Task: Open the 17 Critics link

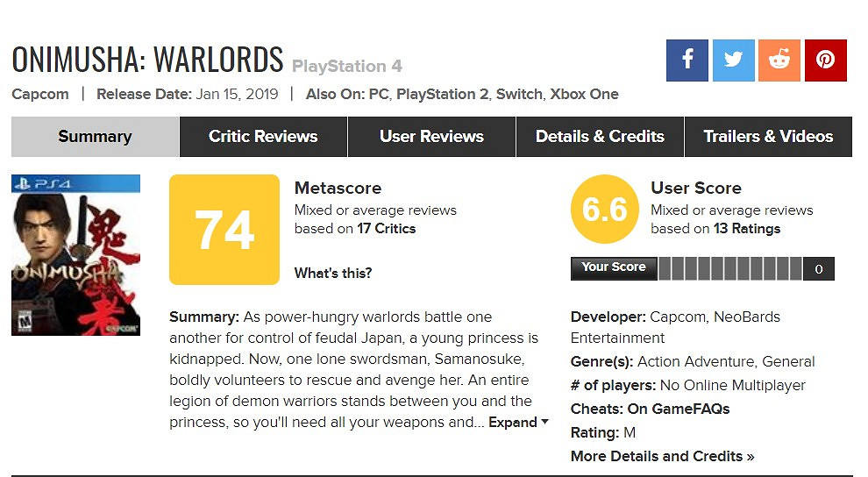Action: (x=386, y=229)
